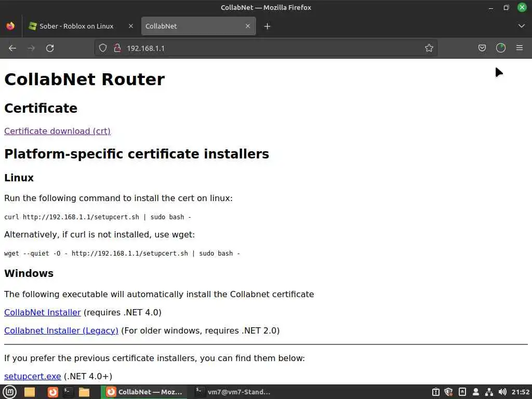
Task: Open the Save to Pocket button
Action: (x=482, y=48)
